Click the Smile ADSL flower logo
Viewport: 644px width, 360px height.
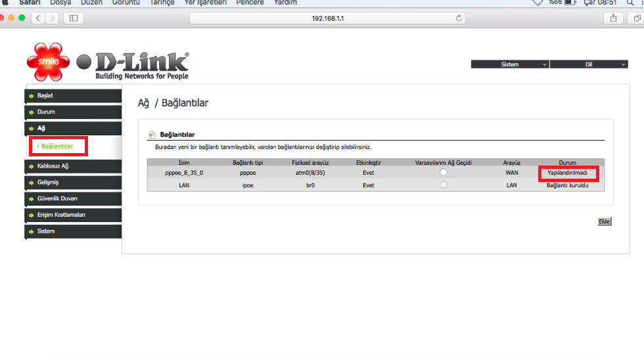pos(48,62)
